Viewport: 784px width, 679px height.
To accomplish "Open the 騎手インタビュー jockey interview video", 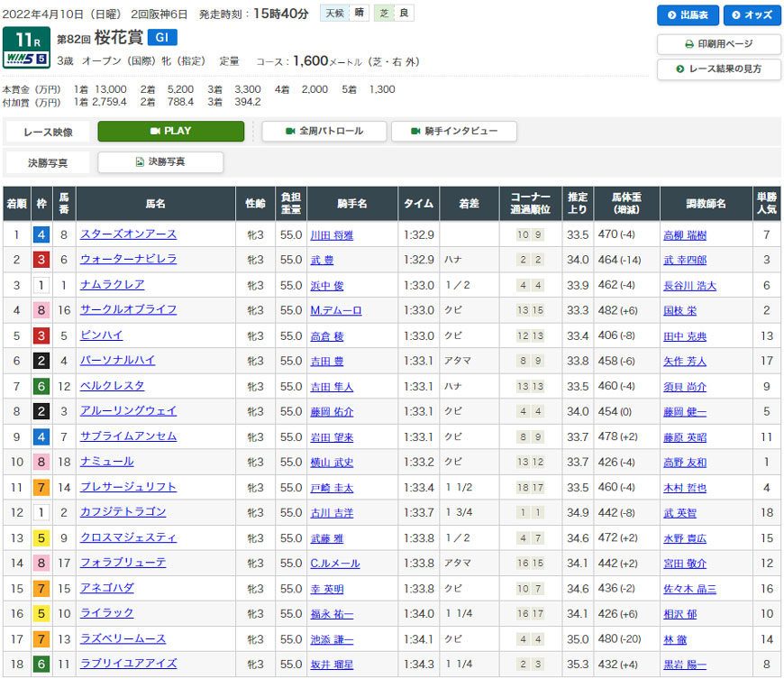I will point(454,131).
